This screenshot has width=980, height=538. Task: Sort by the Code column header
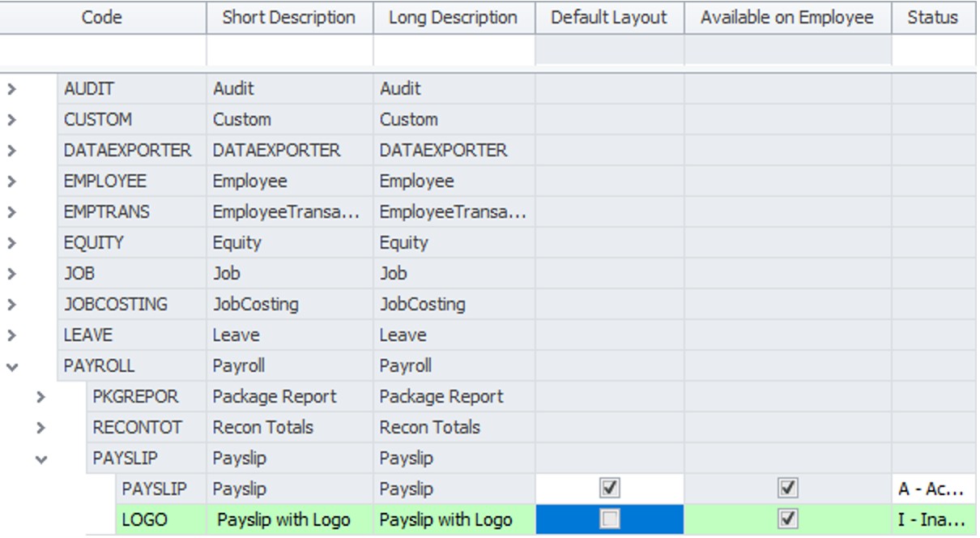[x=102, y=18]
